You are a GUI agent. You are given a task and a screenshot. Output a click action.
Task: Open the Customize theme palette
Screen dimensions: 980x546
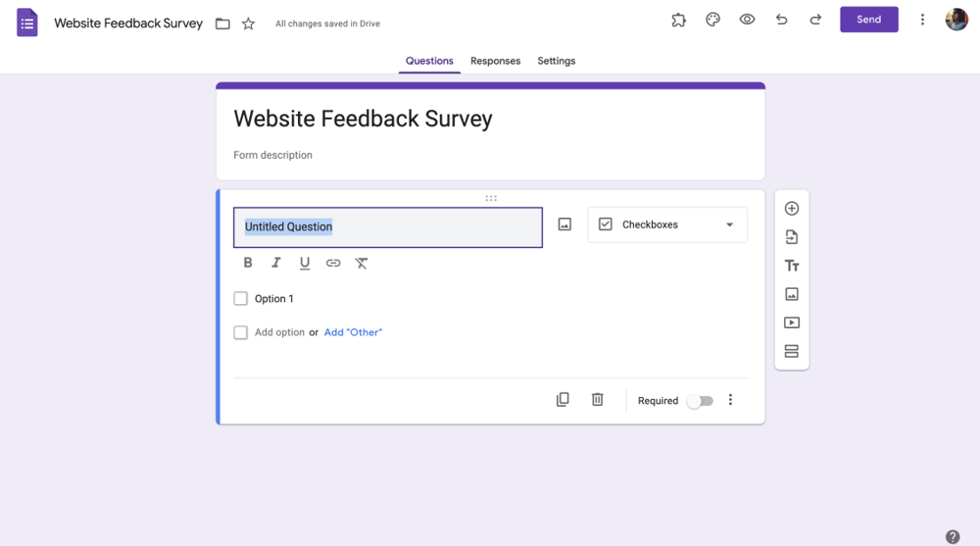pyautogui.click(x=712, y=20)
